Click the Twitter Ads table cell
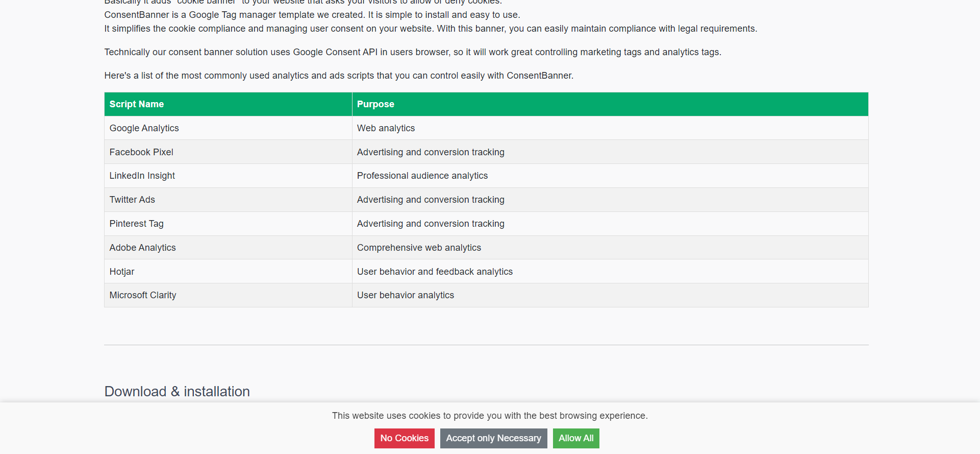 pos(228,200)
